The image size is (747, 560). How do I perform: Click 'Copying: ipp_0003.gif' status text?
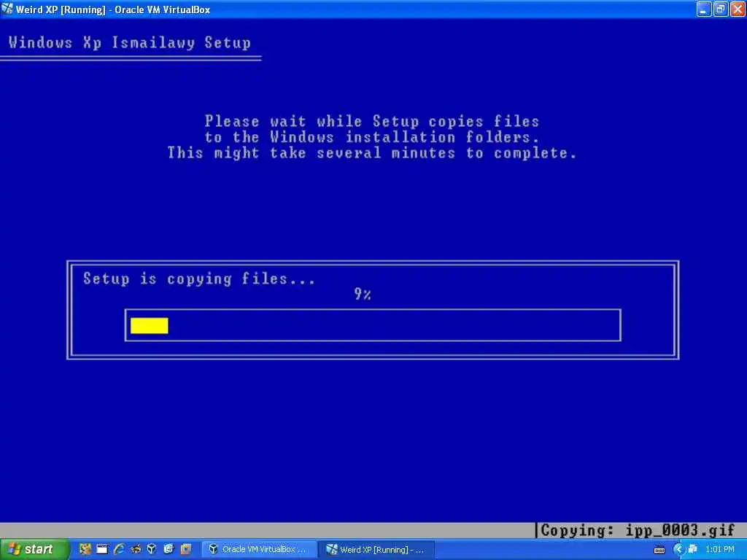tap(638, 531)
